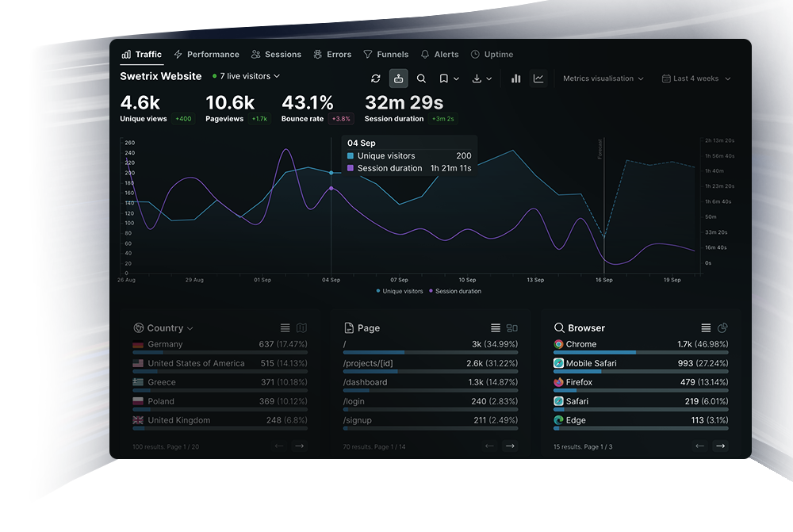Open Page panel user flow view icon

click(x=511, y=327)
